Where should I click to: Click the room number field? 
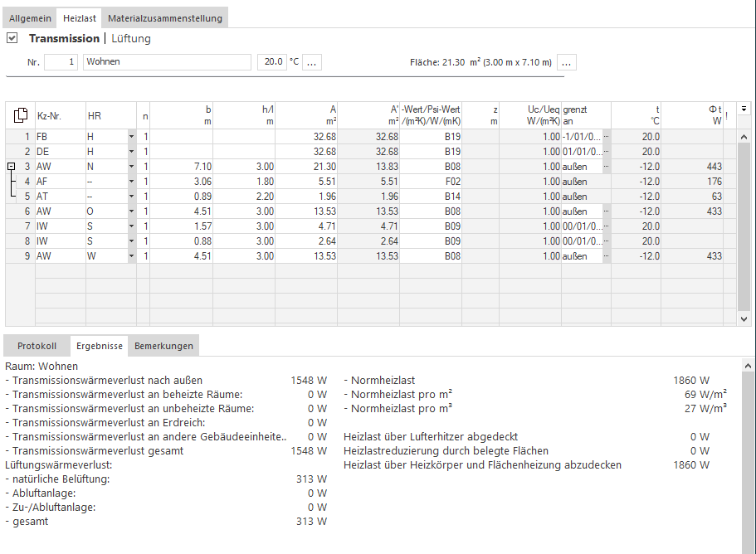pyautogui.click(x=61, y=62)
